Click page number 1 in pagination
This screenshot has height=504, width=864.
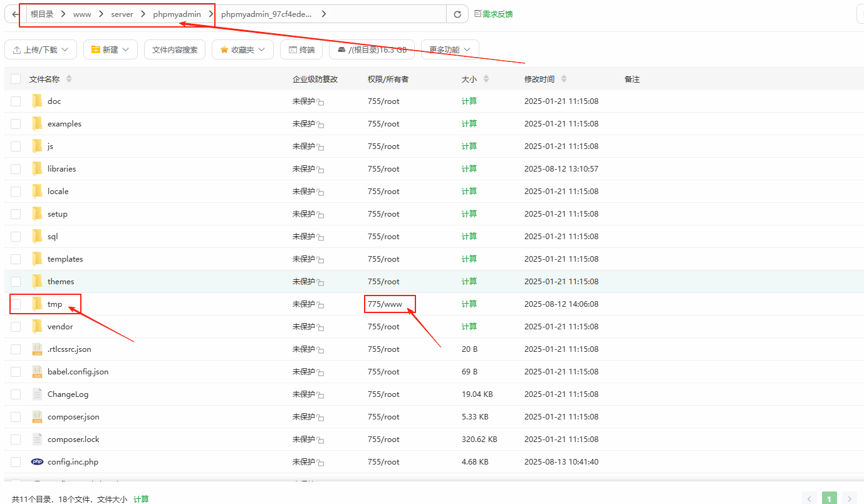830,498
